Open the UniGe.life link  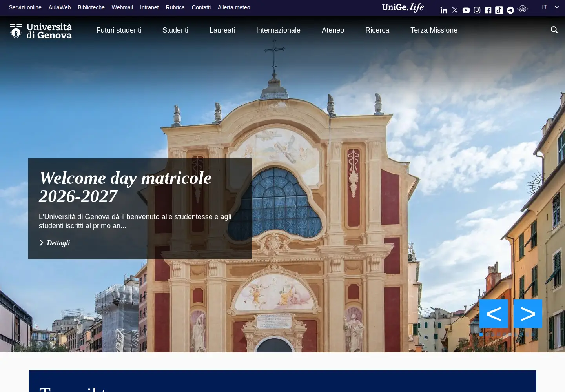403,7
